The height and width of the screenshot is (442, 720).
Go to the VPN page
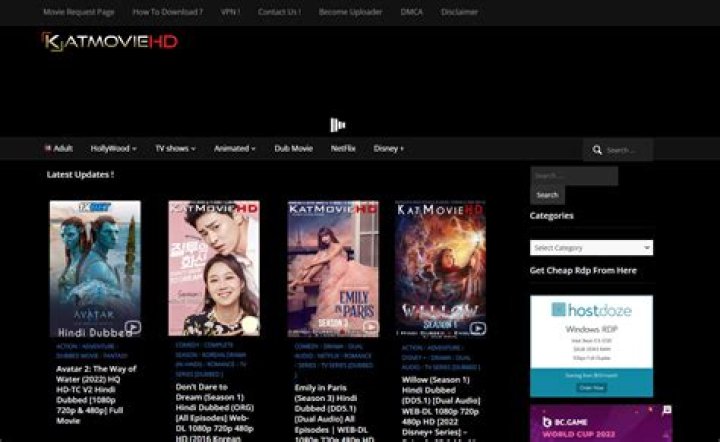(x=231, y=12)
